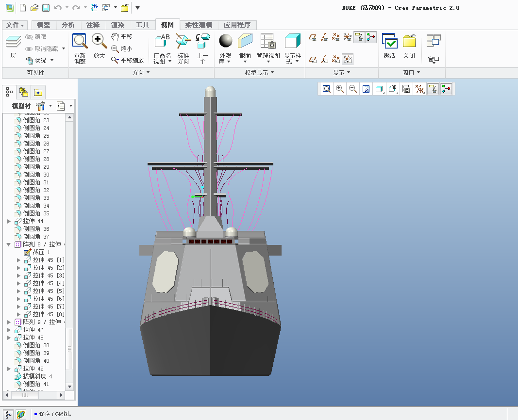This screenshot has width=518, height=420.
Task: Select the Pan Zoom tool
Action: [128, 60]
